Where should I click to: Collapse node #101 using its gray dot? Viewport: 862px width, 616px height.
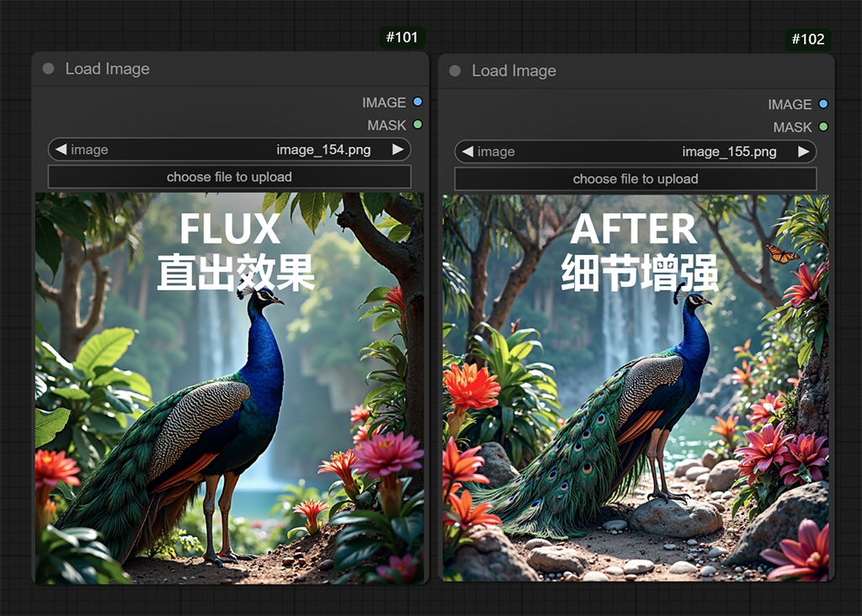coord(48,69)
